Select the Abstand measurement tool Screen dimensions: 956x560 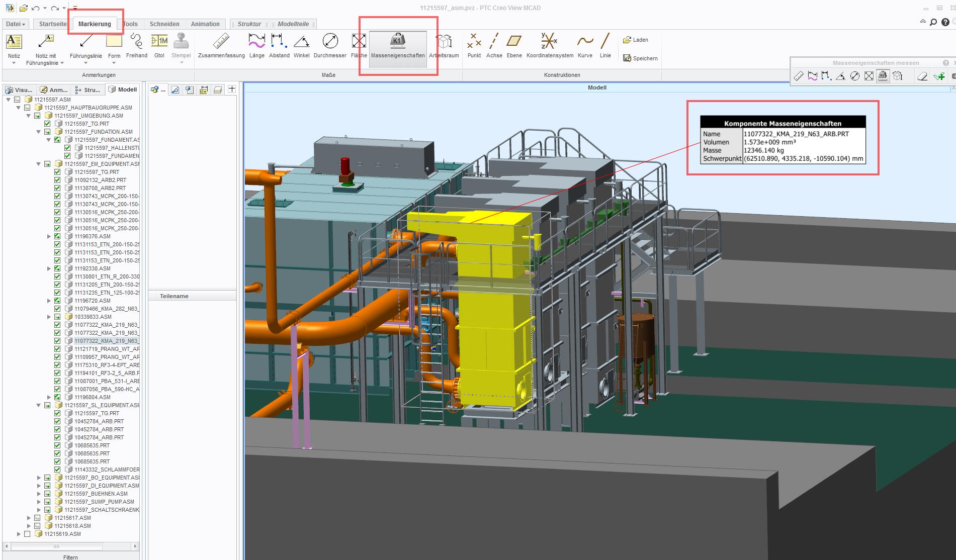(279, 46)
